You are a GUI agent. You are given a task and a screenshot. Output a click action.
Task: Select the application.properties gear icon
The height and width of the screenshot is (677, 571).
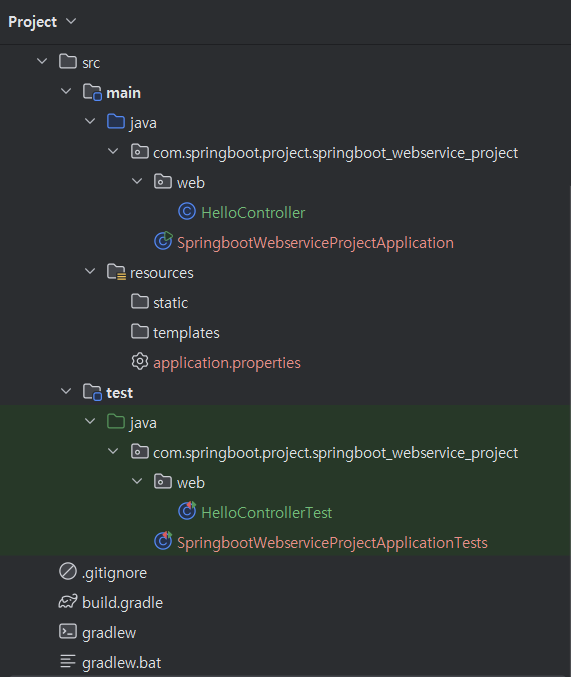[x=140, y=361]
